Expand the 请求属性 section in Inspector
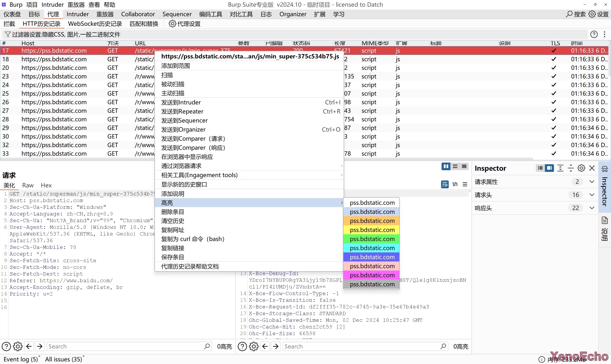 click(592, 182)
